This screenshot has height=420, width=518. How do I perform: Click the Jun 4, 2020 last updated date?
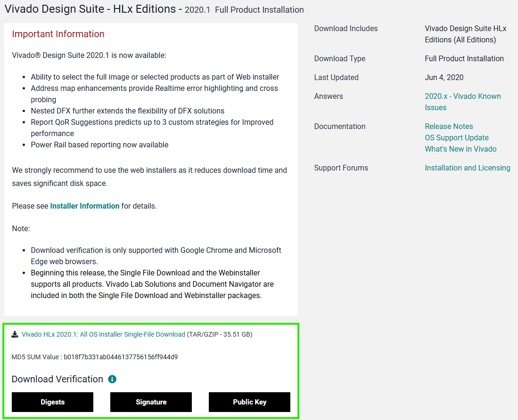coord(444,77)
